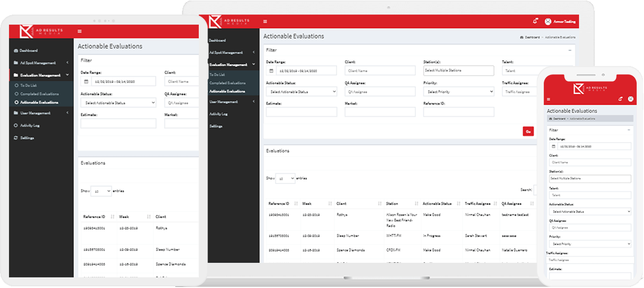644x288 pixels.
Task: Open Dashboard on the laptop sidebar
Action: pyautogui.click(x=217, y=40)
